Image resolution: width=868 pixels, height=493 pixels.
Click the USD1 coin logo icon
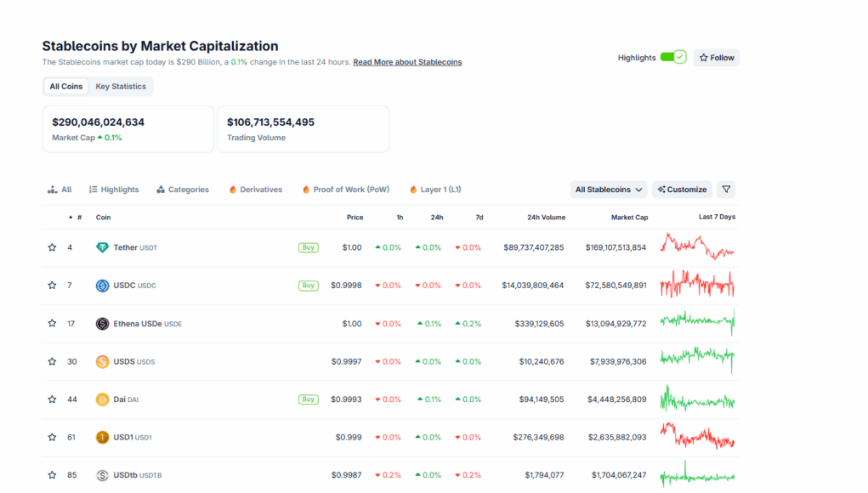102,437
